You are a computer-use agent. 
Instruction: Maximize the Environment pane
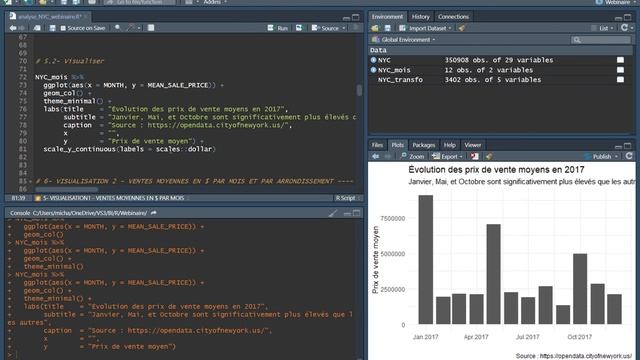628,17
